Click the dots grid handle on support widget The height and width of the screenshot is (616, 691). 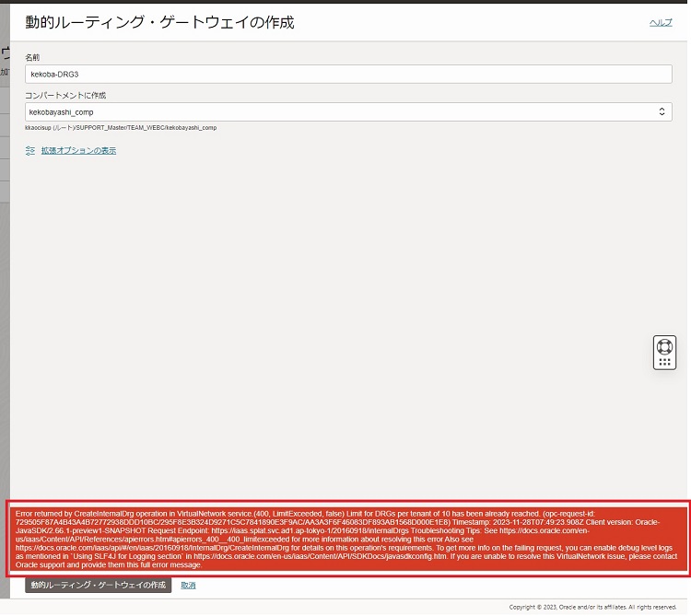664,363
